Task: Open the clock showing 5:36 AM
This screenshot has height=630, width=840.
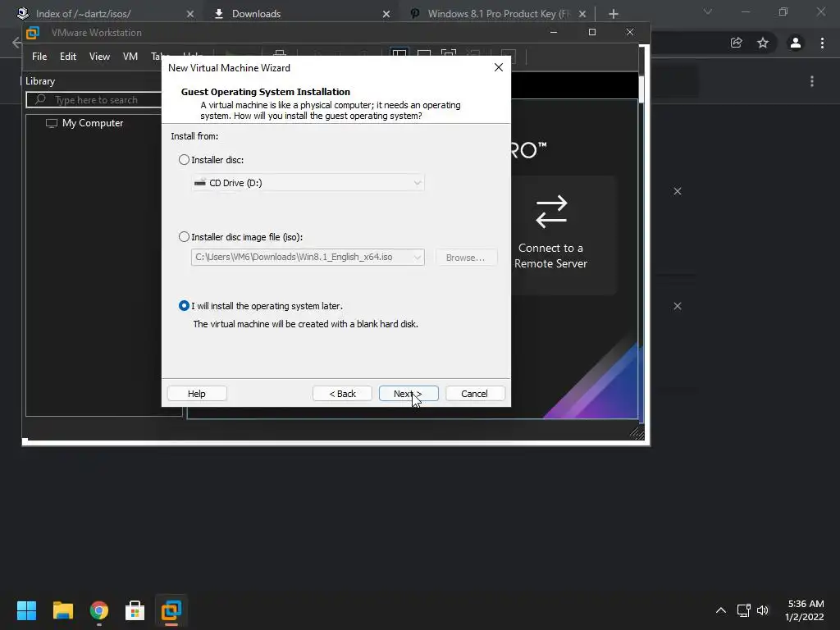Action: pyautogui.click(x=805, y=610)
